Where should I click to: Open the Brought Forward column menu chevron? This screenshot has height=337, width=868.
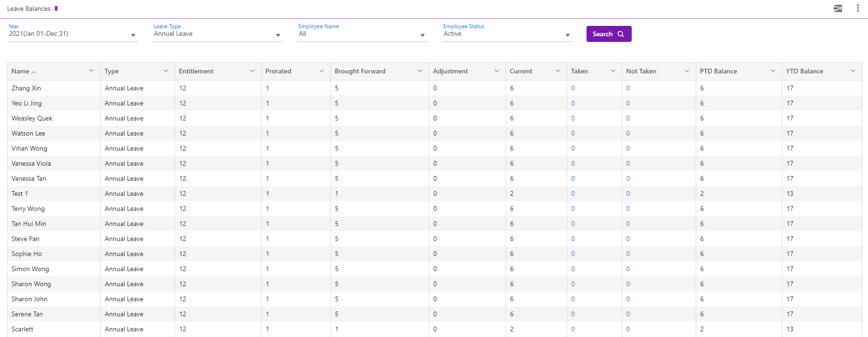[x=420, y=71]
